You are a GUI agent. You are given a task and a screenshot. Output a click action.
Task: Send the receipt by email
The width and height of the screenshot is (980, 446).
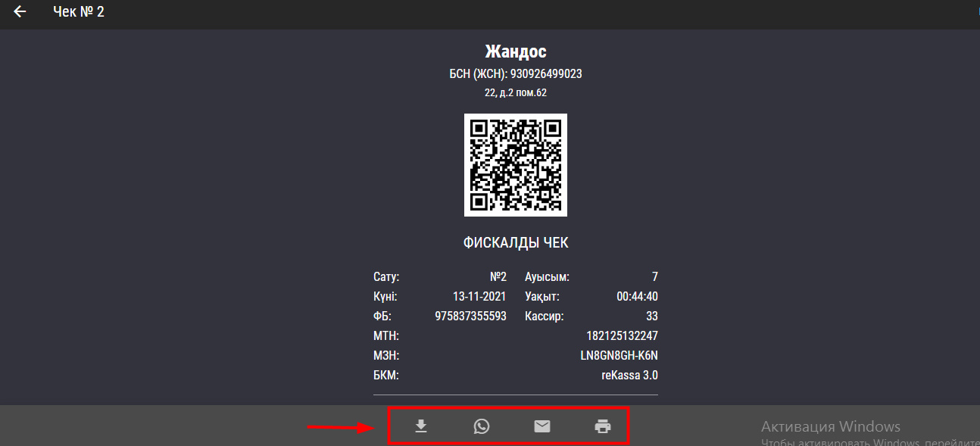click(542, 426)
